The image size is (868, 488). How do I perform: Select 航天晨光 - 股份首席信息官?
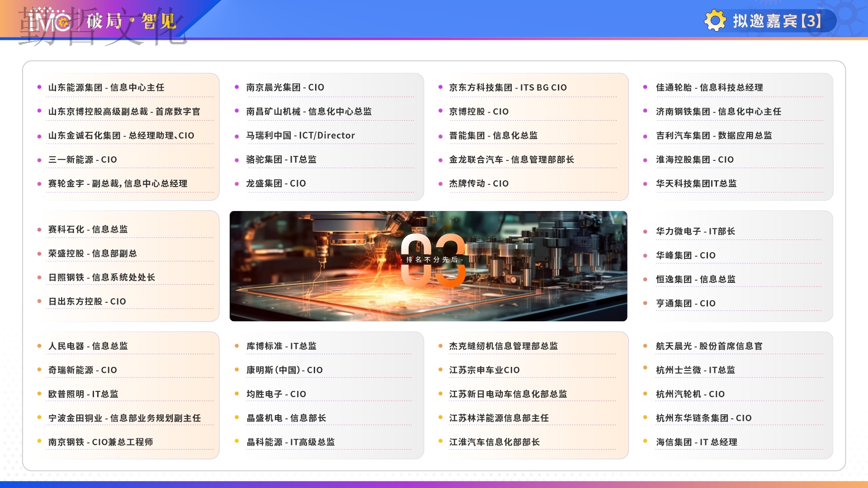pos(709,346)
